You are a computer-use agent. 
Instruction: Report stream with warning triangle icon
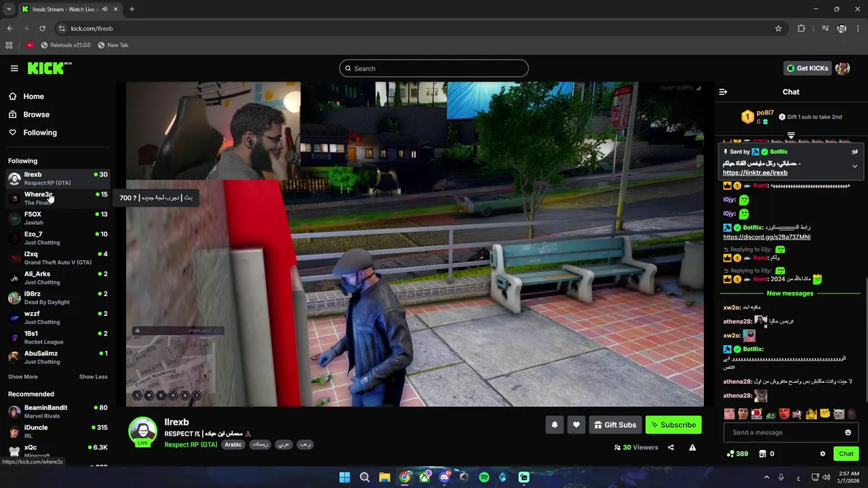pyautogui.click(x=692, y=447)
